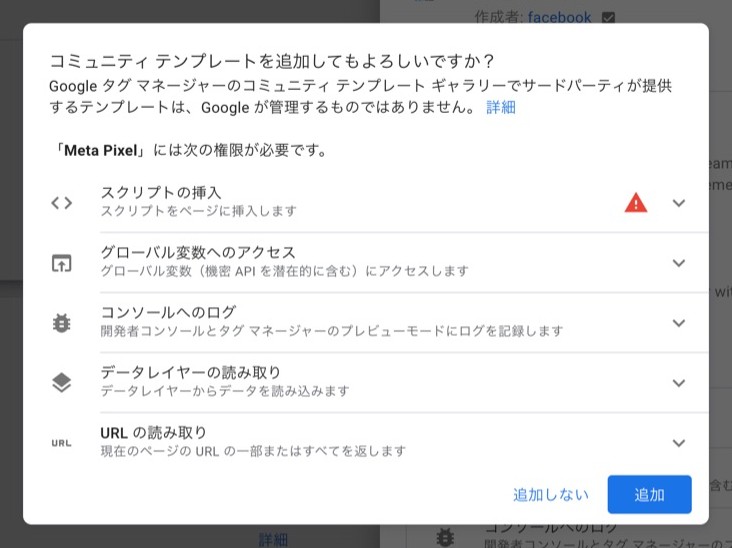Expand the URL の読み取り permission
Screen dimensions: 732x548
coord(679,443)
